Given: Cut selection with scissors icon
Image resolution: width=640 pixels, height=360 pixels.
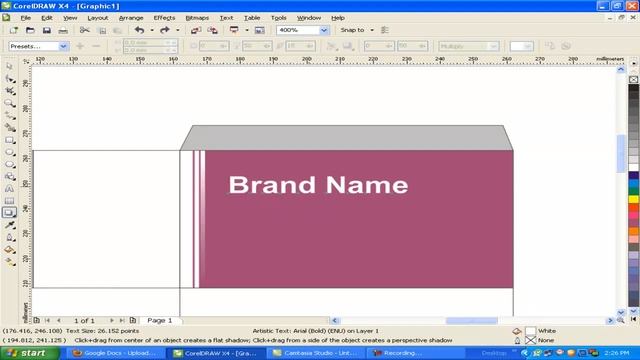Looking at the screenshot, I should [x=84, y=30].
